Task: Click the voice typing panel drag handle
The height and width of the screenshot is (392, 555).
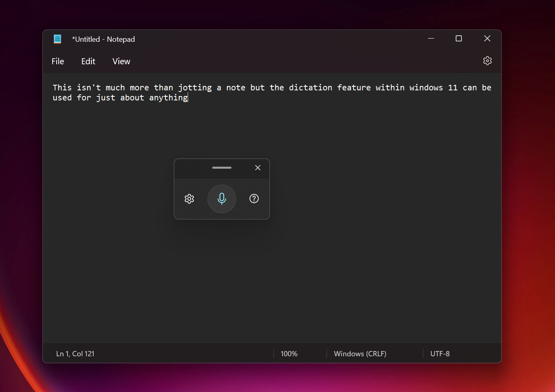Action: (x=221, y=167)
